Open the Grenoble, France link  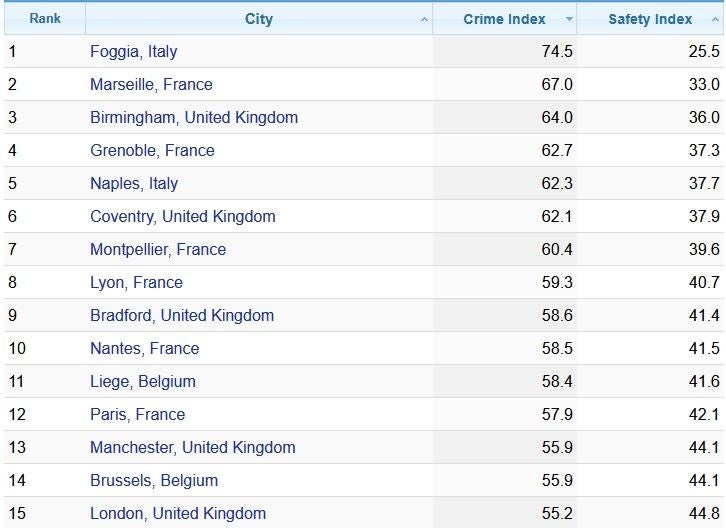pyautogui.click(x=152, y=151)
